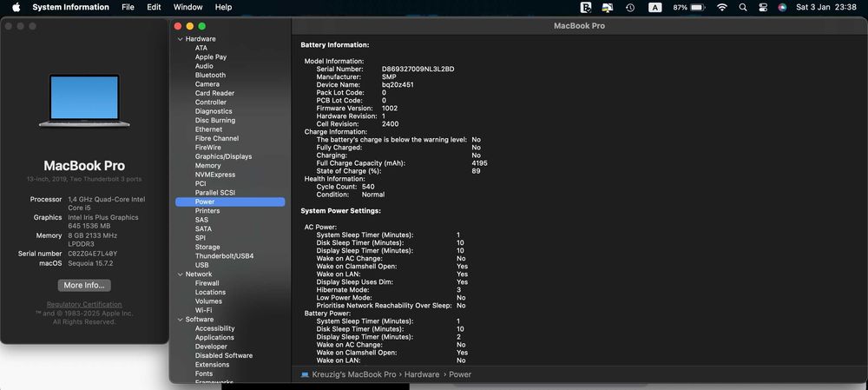Select Diagnostics in the sidebar

coord(214,111)
